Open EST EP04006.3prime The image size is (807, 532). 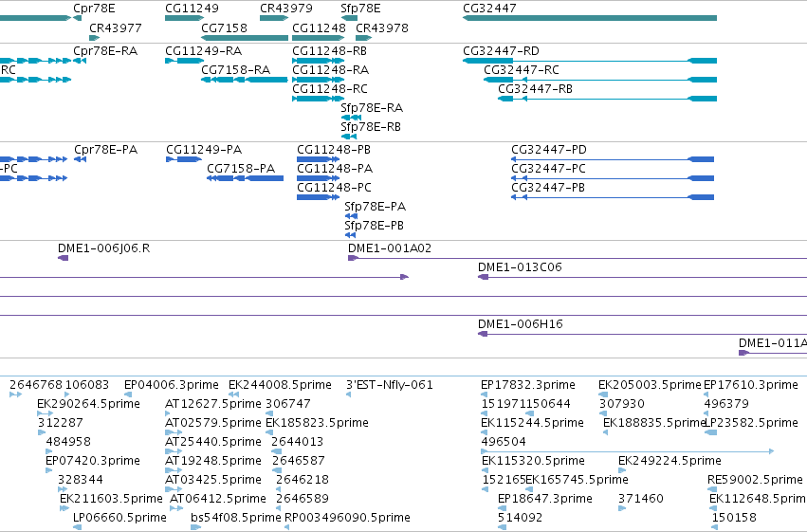[x=172, y=385]
